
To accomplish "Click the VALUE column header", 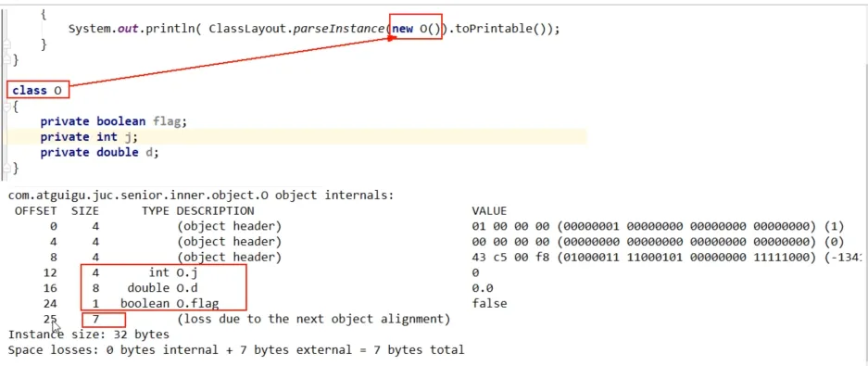I will [489, 211].
